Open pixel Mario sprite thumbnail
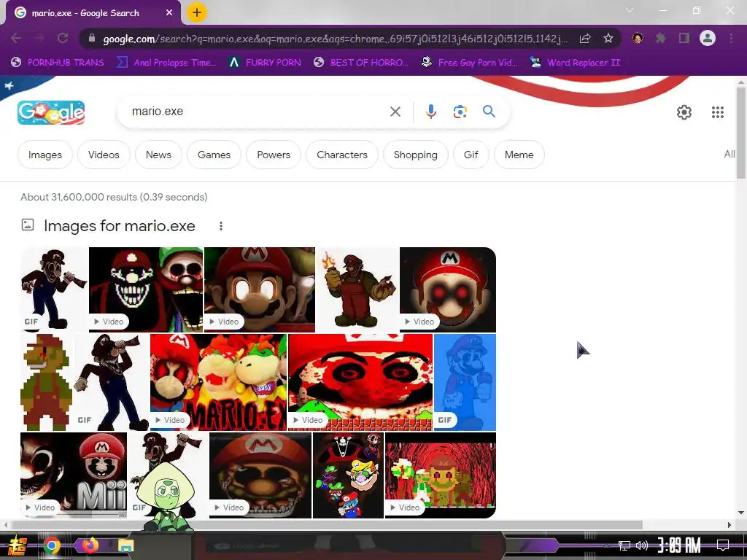Viewport: 747px width, 560px height. pos(46,382)
